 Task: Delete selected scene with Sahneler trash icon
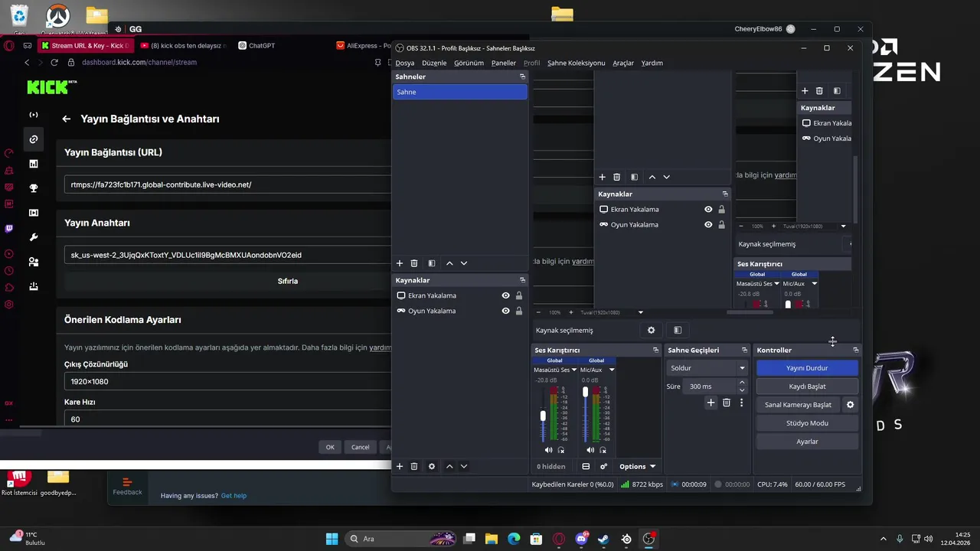(414, 263)
